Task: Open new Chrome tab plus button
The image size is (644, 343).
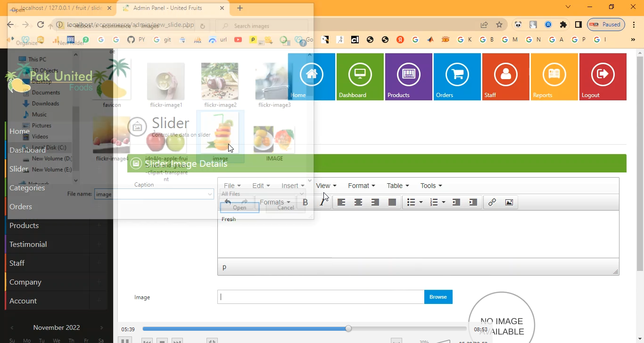Action: [x=240, y=8]
